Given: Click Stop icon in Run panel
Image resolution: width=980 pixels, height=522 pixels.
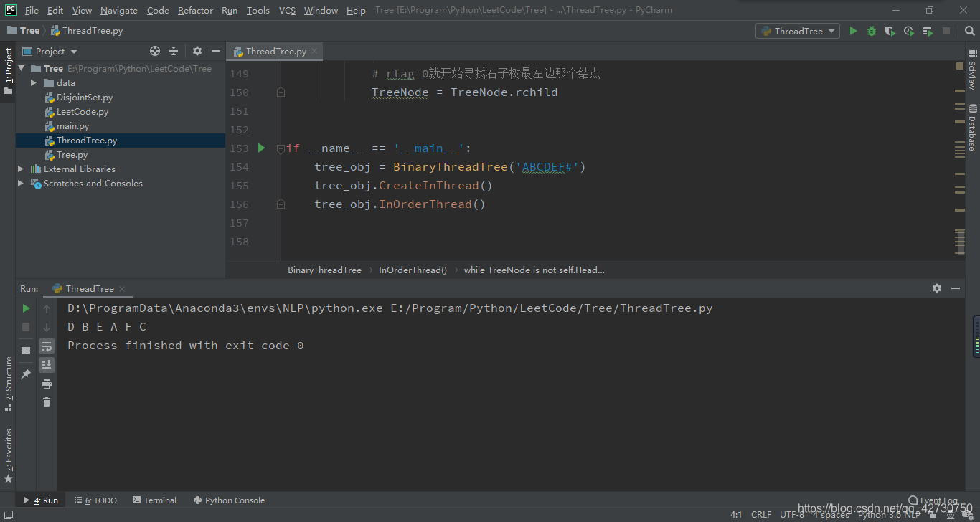Looking at the screenshot, I should coord(26,327).
